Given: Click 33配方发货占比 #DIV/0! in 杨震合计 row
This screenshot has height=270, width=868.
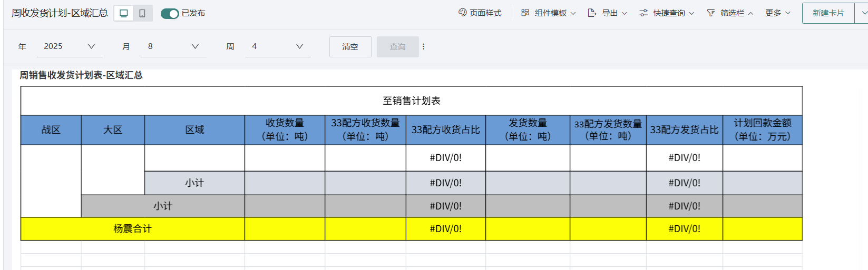Looking at the screenshot, I should (x=685, y=229).
